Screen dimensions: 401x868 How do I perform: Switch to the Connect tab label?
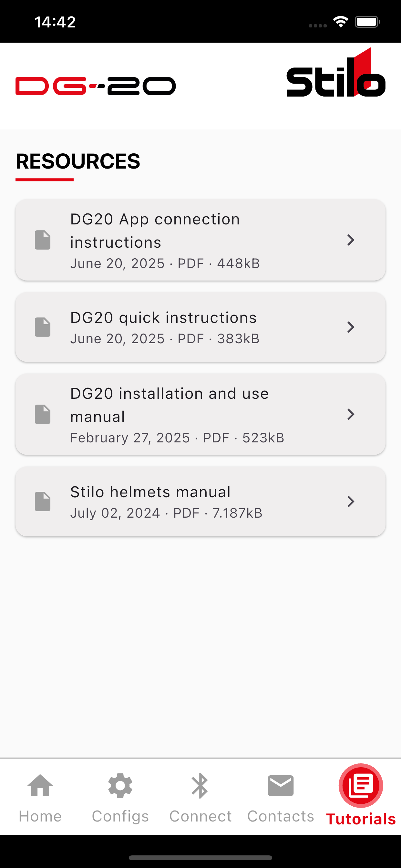pos(200,816)
